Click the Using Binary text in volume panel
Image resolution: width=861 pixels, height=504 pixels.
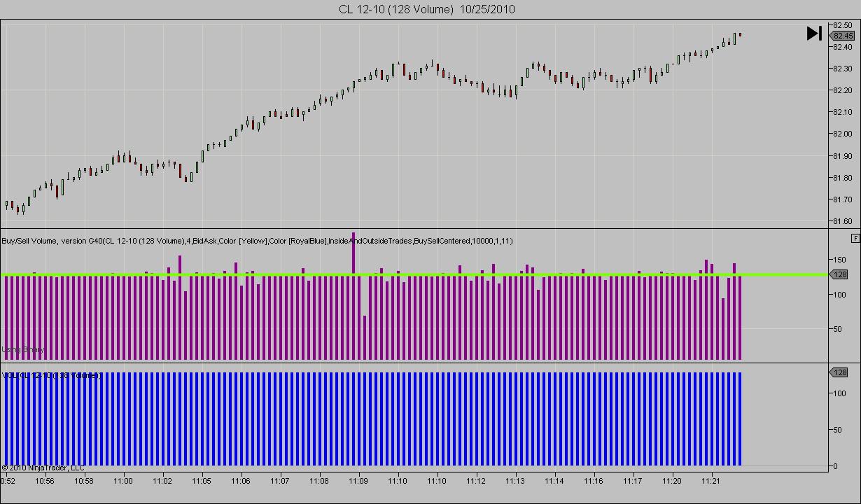(x=23, y=349)
